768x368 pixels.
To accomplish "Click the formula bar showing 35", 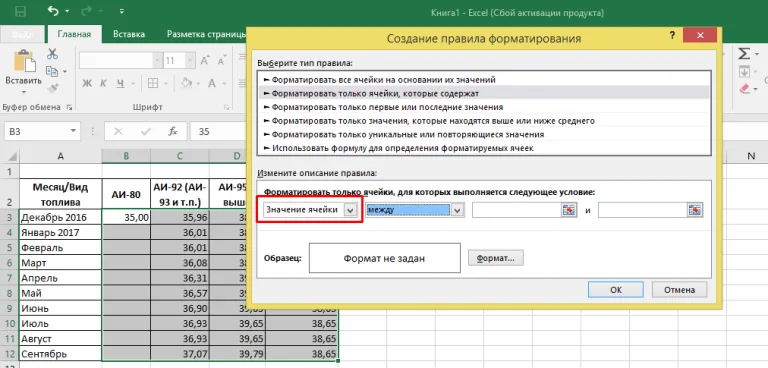I will [219, 131].
